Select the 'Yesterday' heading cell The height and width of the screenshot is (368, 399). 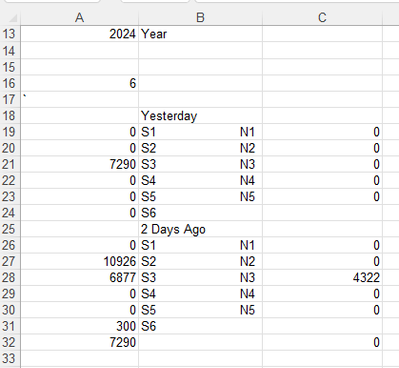200,116
